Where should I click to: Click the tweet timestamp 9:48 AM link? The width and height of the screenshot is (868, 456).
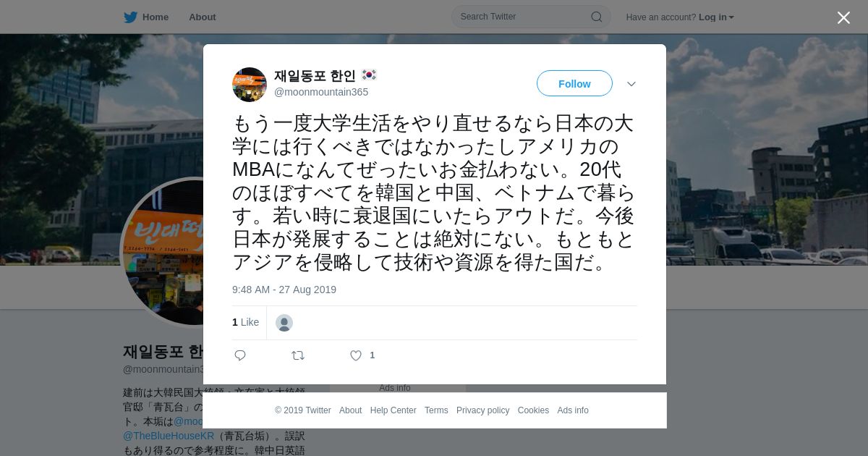tap(284, 290)
